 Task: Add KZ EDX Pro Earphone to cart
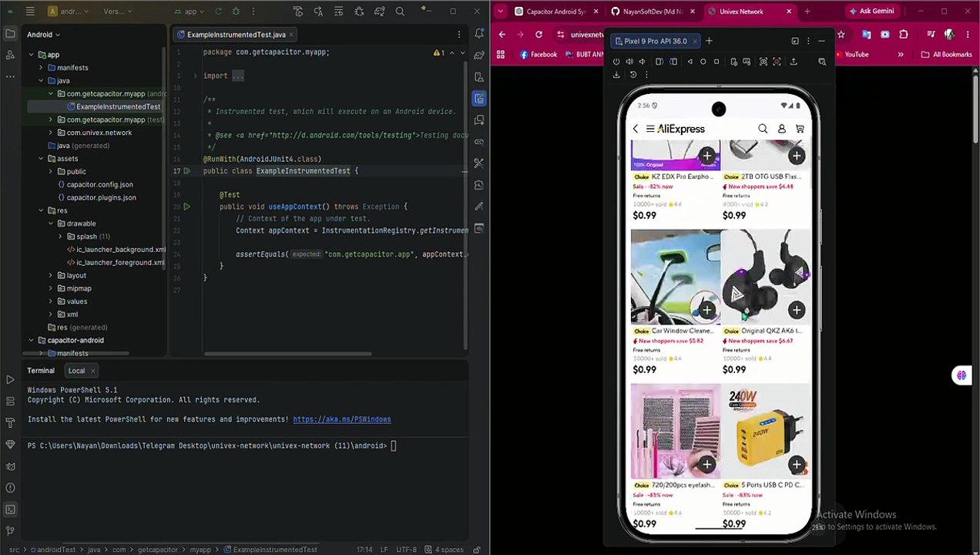click(706, 156)
